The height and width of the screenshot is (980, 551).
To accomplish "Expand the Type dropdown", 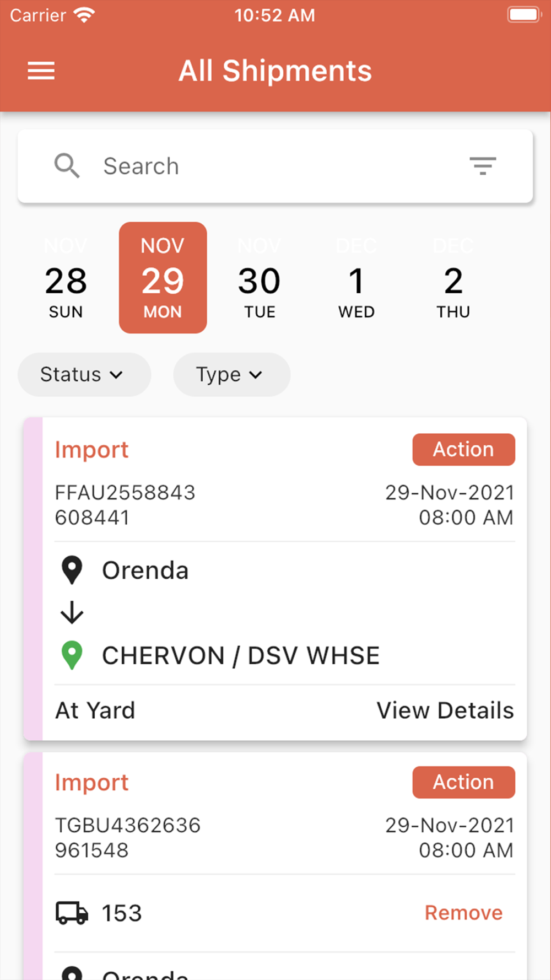I will pyautogui.click(x=231, y=374).
